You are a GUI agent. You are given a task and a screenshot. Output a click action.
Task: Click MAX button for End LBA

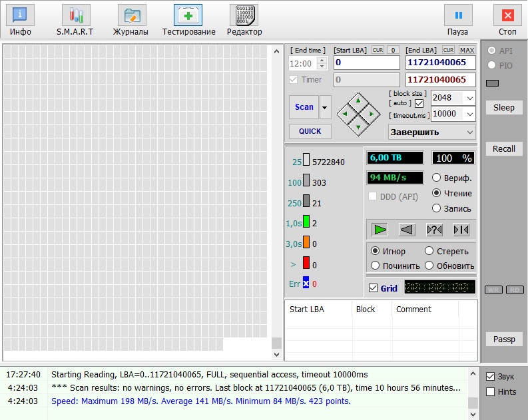(467, 50)
